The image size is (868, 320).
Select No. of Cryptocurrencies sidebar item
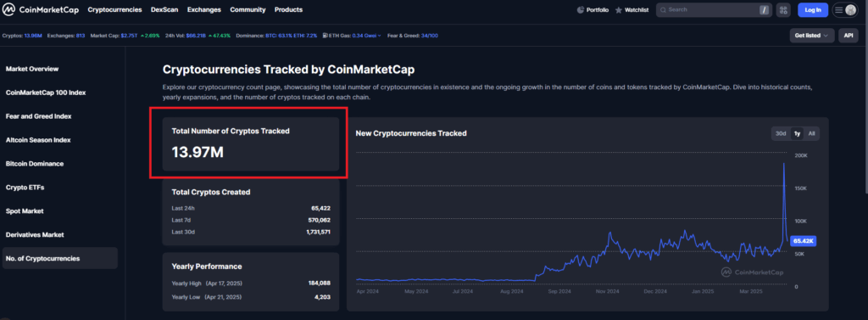coord(60,258)
